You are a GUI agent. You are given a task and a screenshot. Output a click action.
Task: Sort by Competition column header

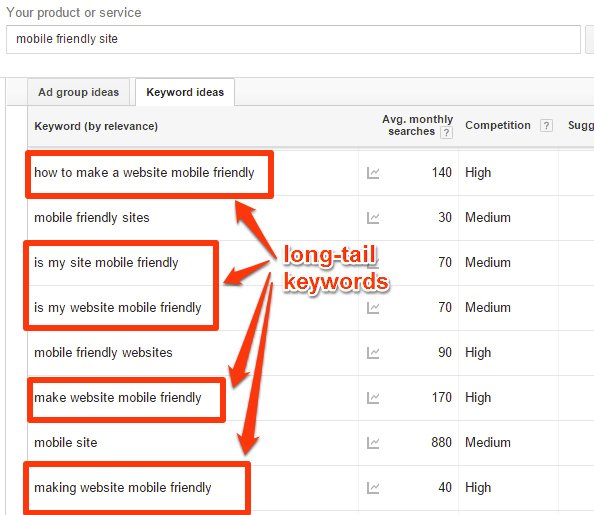[x=498, y=125]
